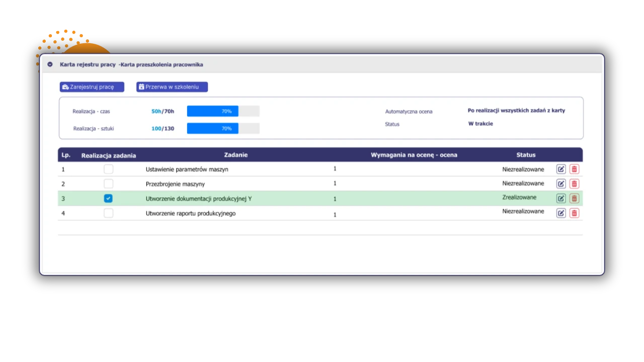Click the Realizacja - czas progress bar
The image size is (644, 362).
(223, 111)
